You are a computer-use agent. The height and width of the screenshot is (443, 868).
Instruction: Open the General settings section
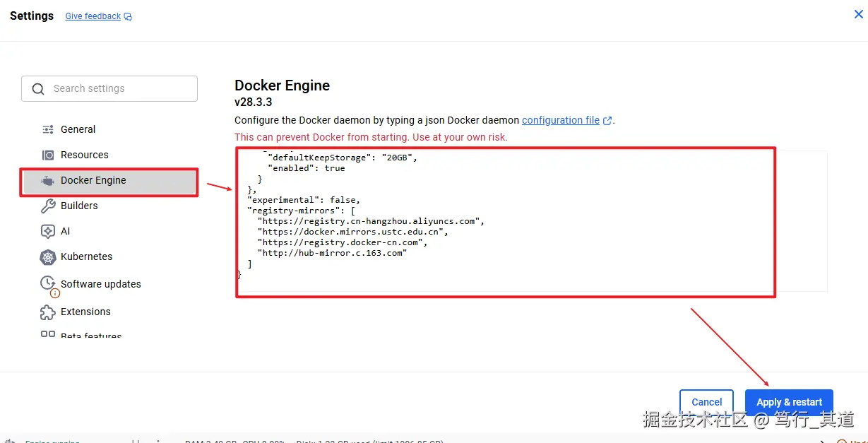tap(78, 129)
